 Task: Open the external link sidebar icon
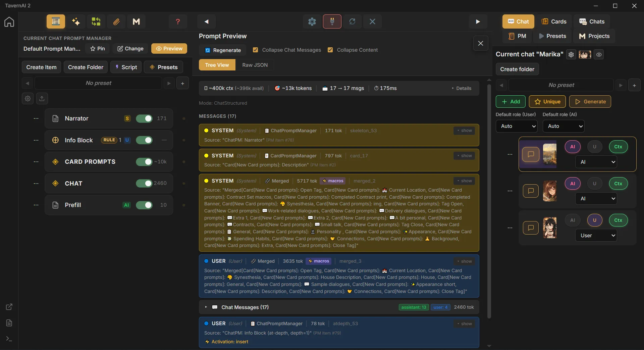(x=9, y=307)
